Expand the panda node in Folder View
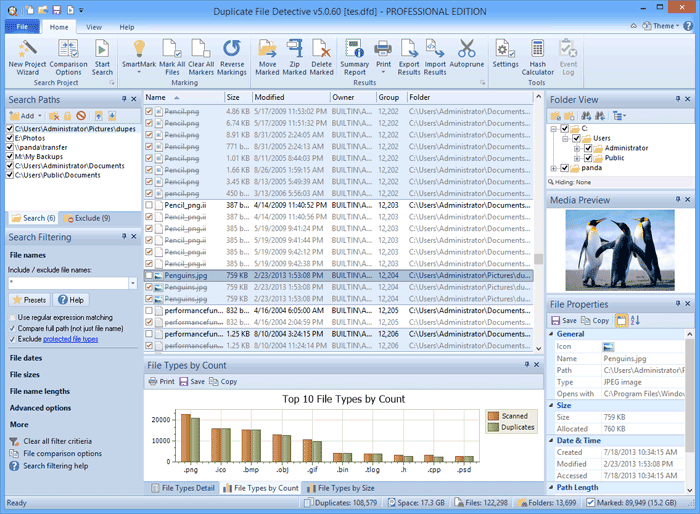700x514 pixels. pyautogui.click(x=554, y=168)
